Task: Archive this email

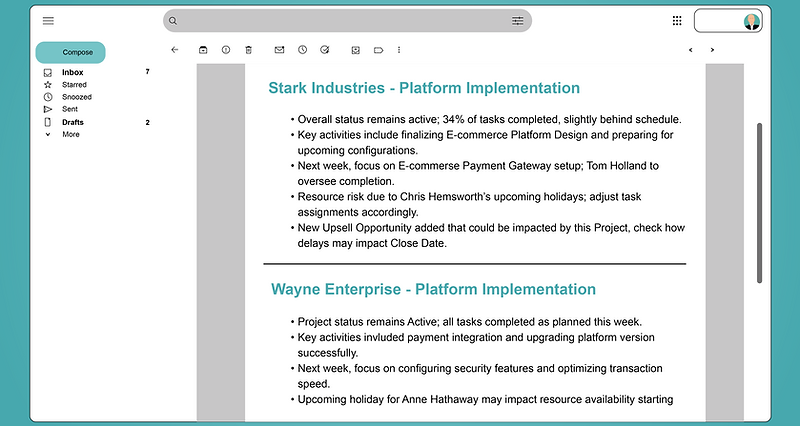Action: [x=203, y=49]
